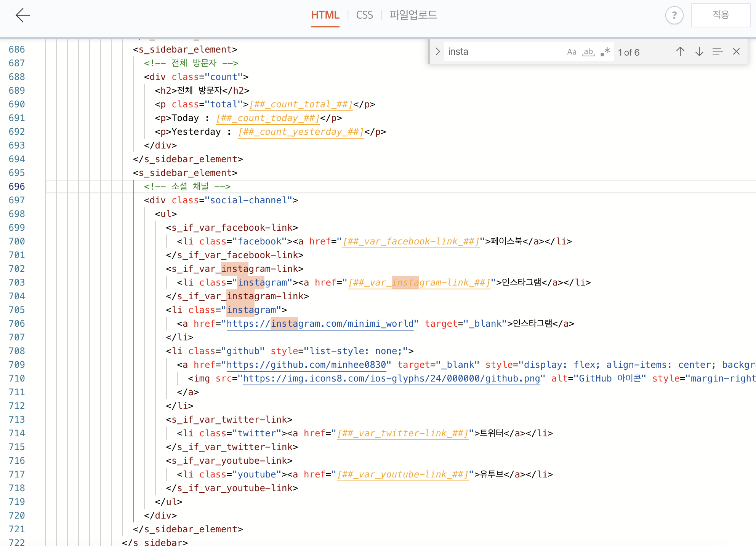Screen dimensions: 756x546
Task: Switch to the HTML tab
Action: click(325, 15)
